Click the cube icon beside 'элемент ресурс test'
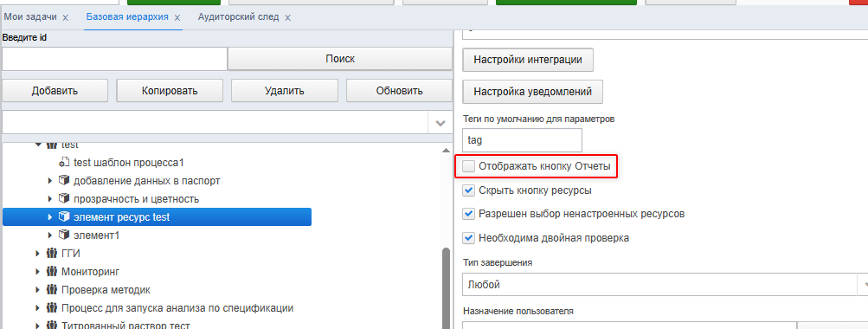 (x=64, y=217)
